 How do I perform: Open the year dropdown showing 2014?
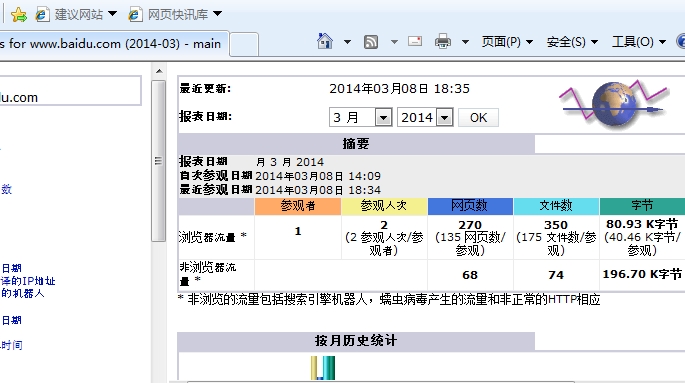(425, 117)
